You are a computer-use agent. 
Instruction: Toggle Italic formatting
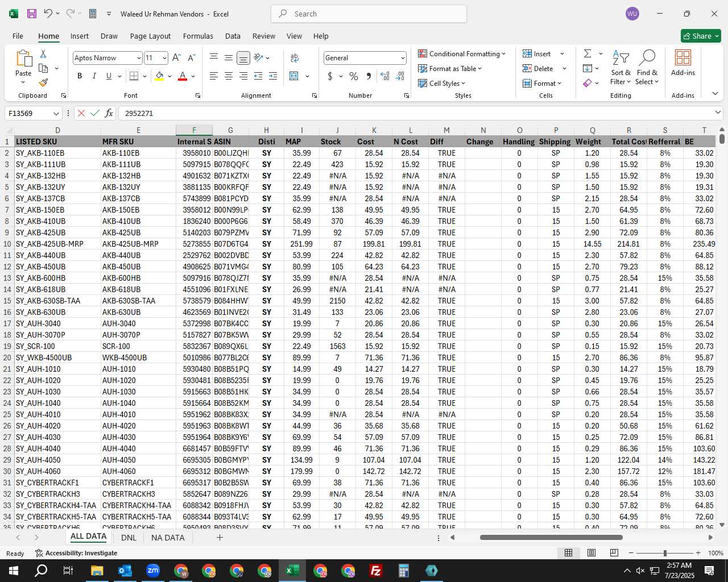tap(94, 76)
